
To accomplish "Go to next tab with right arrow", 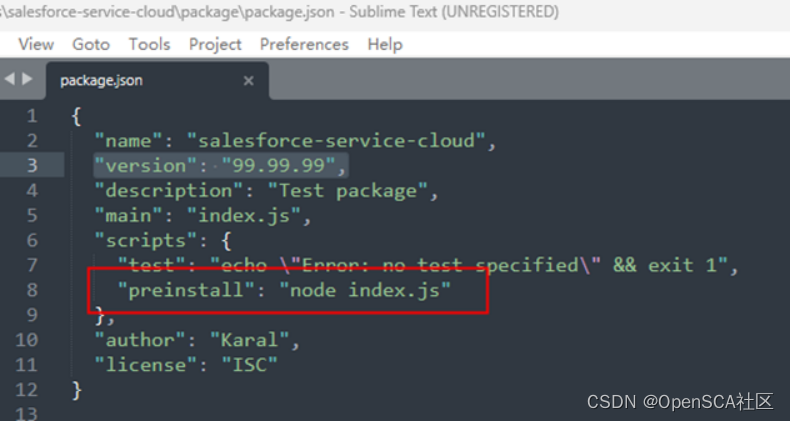I will click(x=27, y=79).
